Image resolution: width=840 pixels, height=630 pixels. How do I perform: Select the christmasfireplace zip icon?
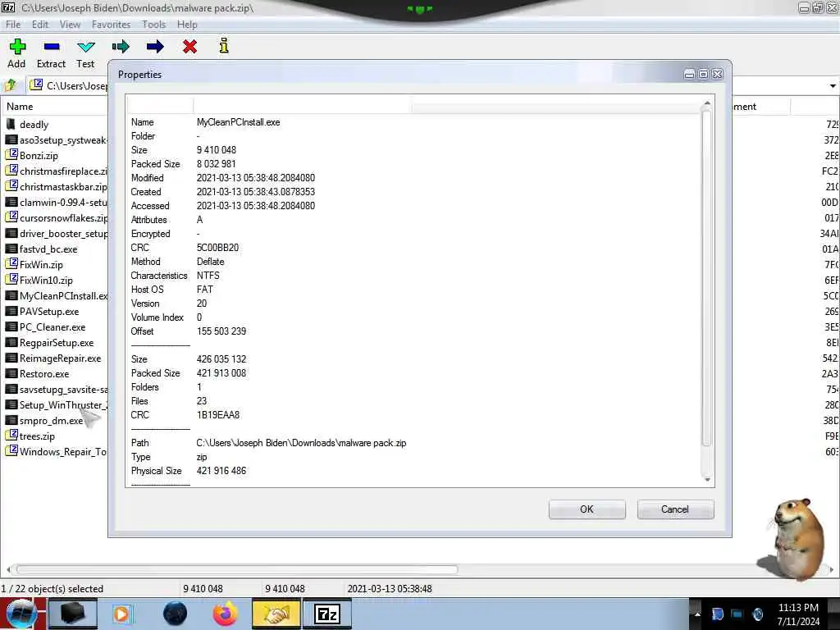click(11, 171)
